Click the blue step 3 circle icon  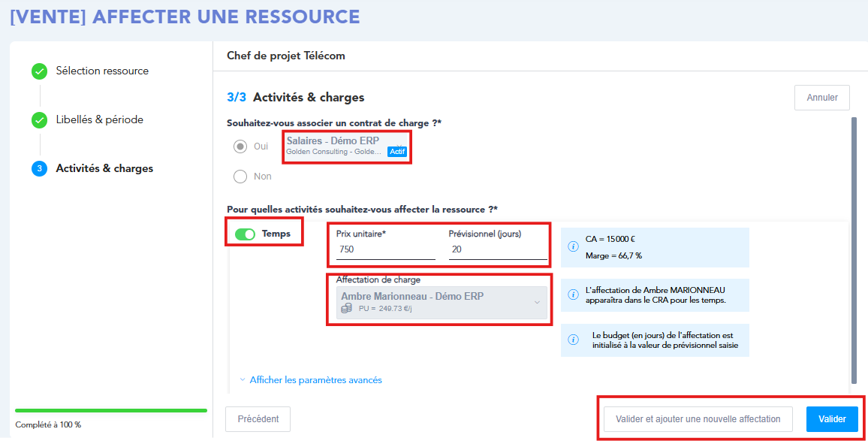[x=39, y=169]
